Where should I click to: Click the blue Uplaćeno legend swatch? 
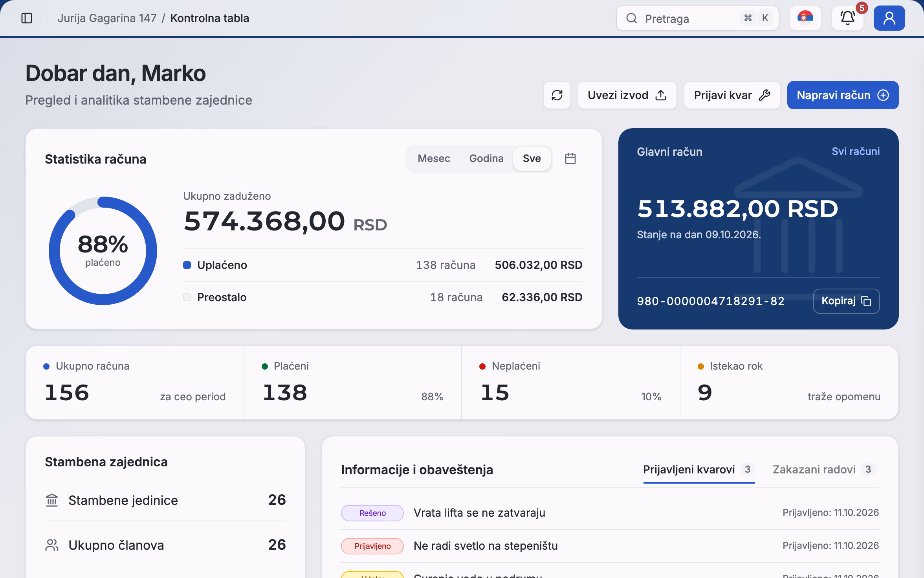pos(187,265)
